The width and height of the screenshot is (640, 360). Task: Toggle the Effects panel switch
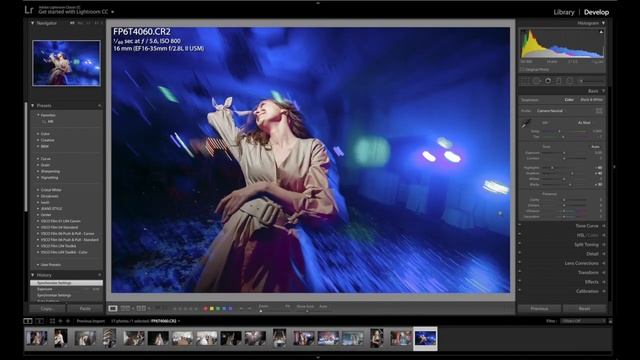pos(520,281)
